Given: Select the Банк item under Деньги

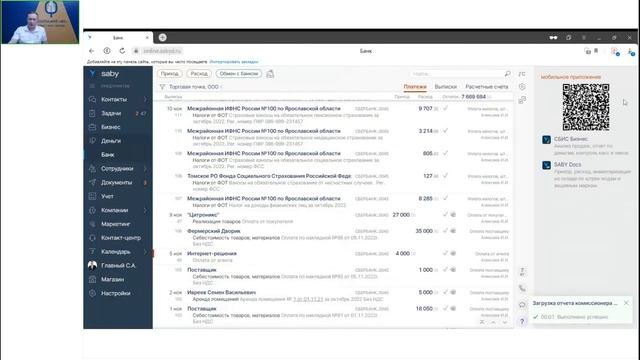Looking at the screenshot, I should (x=108, y=155).
